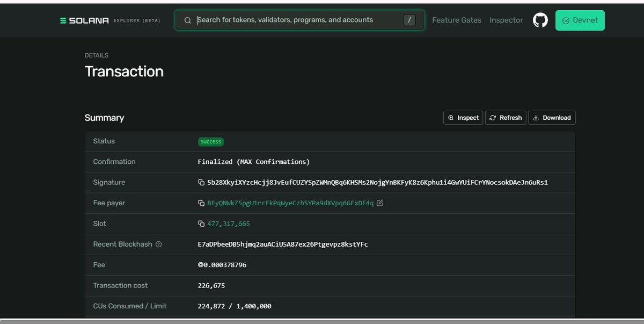This screenshot has width=644, height=324.
Task: Click the Status row label
Action: (x=104, y=141)
